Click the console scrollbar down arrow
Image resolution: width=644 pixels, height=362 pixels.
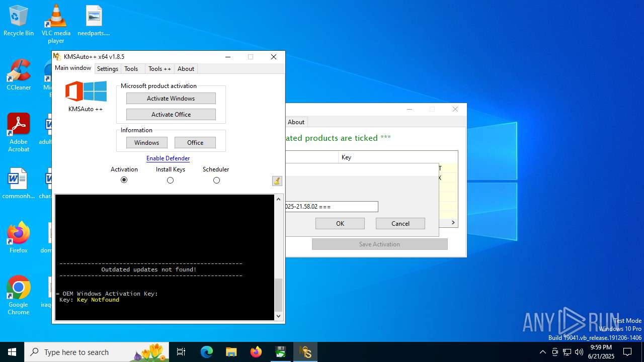(x=278, y=316)
